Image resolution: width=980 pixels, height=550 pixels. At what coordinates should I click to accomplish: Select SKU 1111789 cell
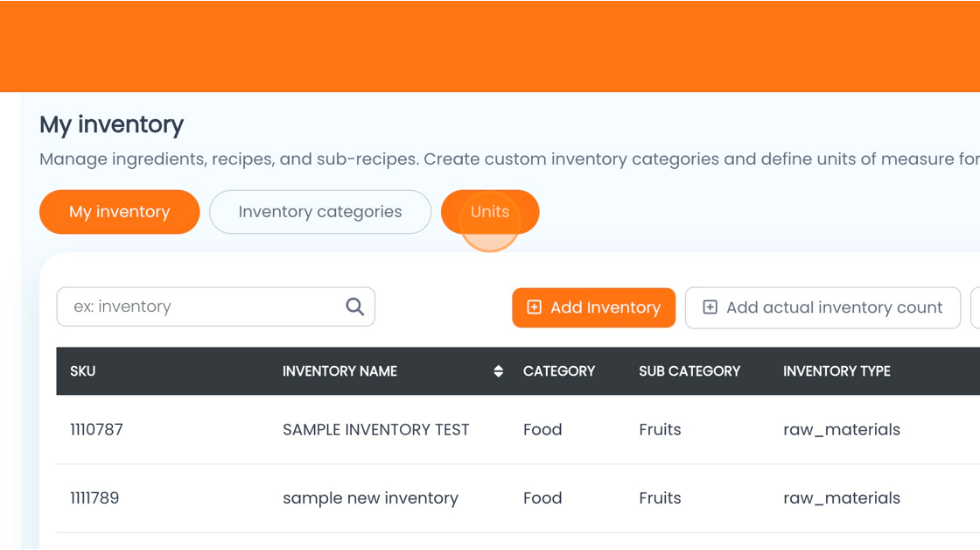(x=94, y=498)
